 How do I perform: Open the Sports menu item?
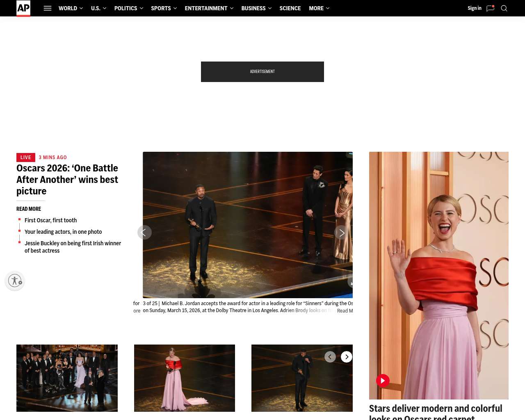(x=161, y=8)
